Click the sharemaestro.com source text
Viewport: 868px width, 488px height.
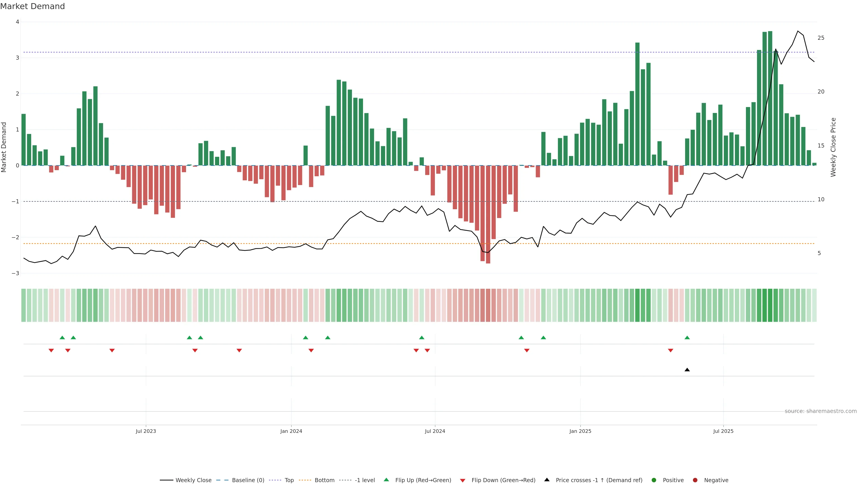click(821, 411)
